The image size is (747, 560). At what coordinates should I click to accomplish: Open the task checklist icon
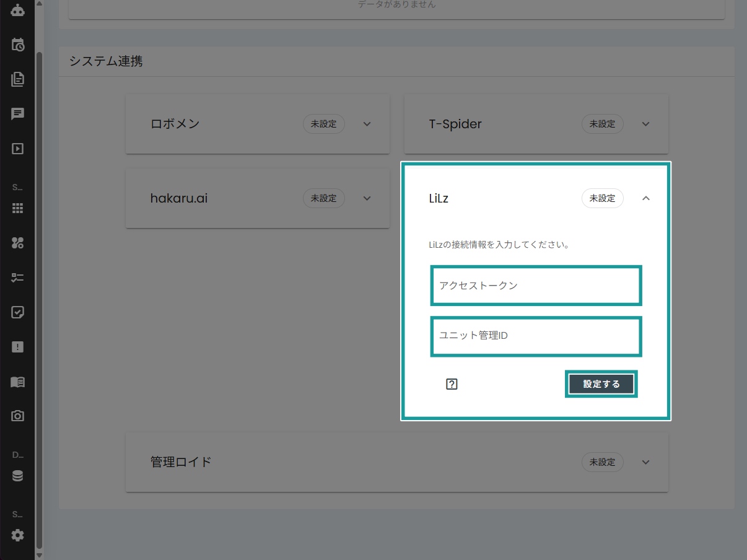(x=17, y=278)
